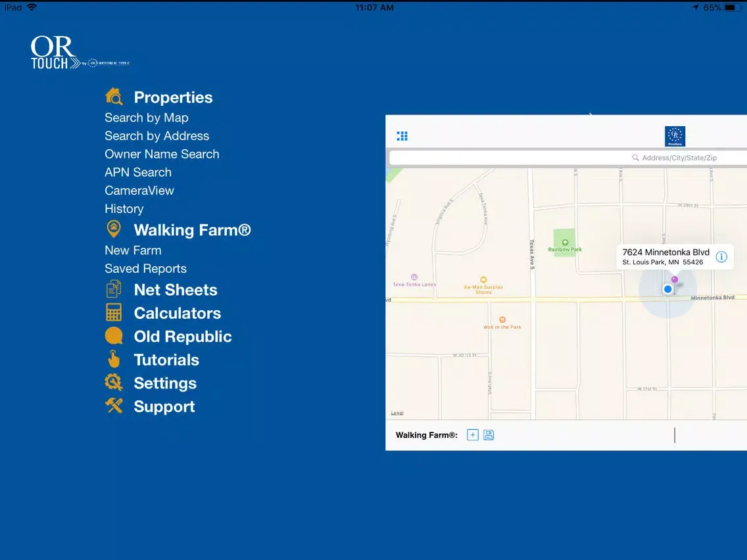
Task: Select Owner Name Search
Action: coord(162,154)
